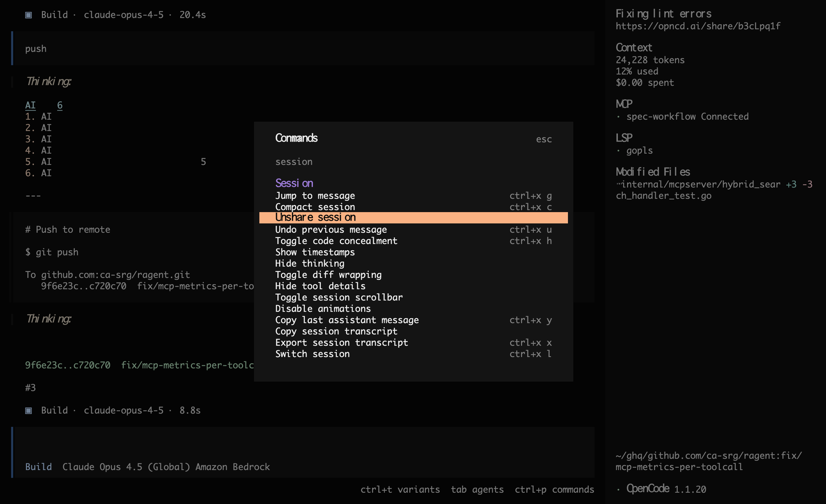Copy last assistant message
The image size is (826, 504).
coord(347,320)
